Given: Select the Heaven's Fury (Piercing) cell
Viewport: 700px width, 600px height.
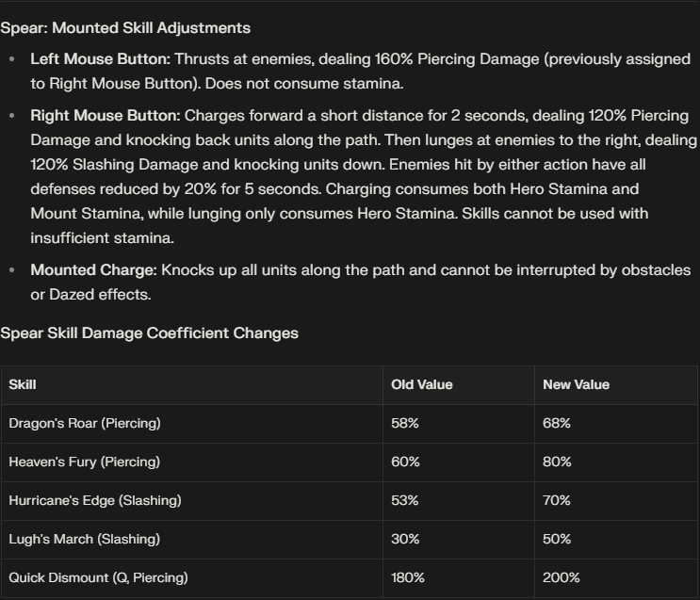Looking at the screenshot, I should click(192, 462).
